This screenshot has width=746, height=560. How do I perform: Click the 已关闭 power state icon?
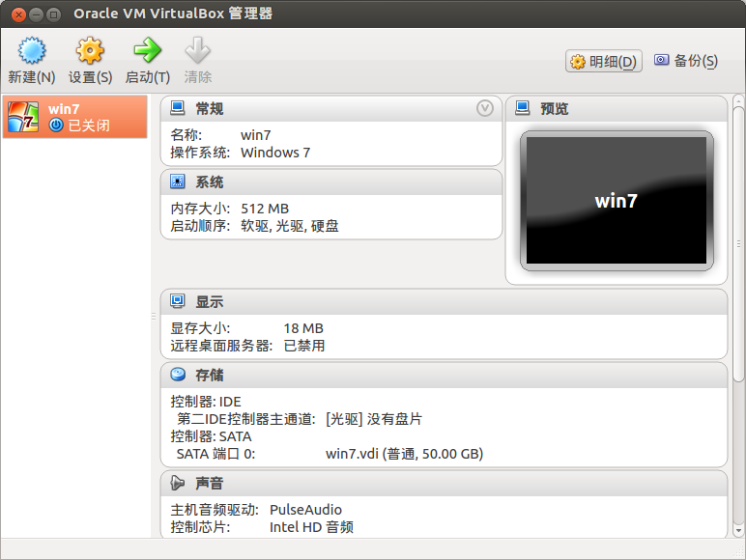tap(56, 125)
